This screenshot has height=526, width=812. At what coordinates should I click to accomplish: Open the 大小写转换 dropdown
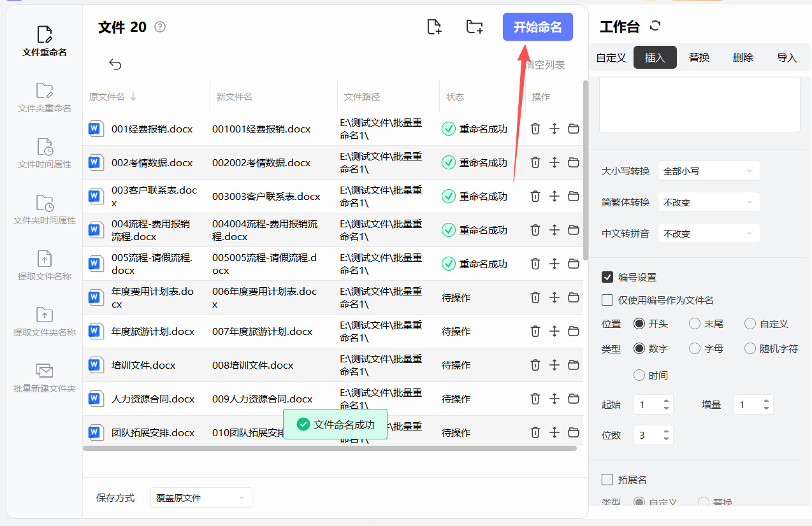point(708,171)
